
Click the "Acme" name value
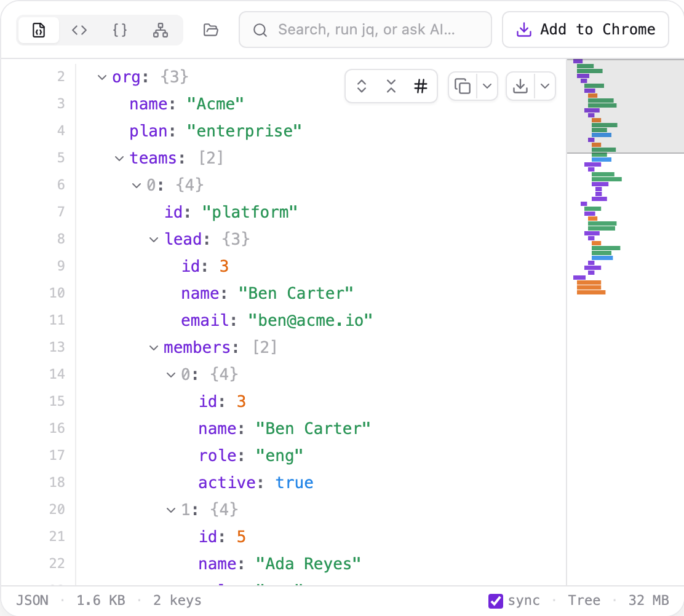click(215, 104)
